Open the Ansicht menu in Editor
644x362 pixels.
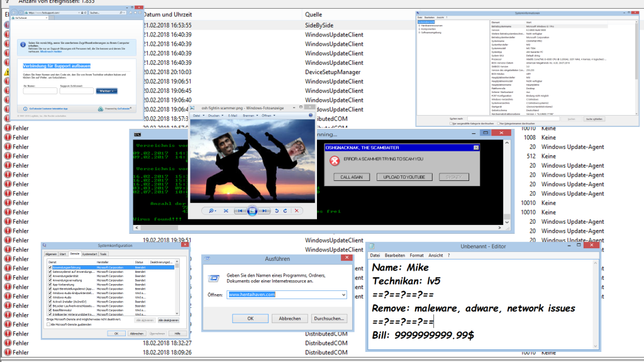coord(436,255)
